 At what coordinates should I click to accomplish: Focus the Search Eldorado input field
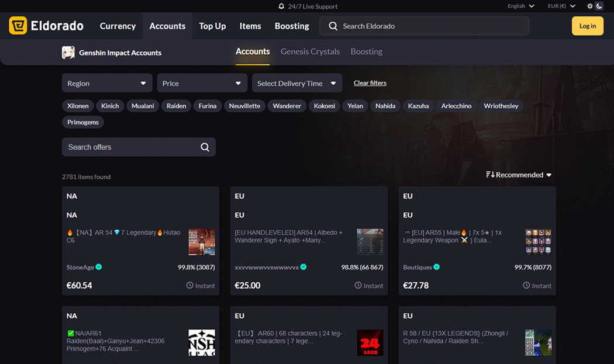(424, 26)
